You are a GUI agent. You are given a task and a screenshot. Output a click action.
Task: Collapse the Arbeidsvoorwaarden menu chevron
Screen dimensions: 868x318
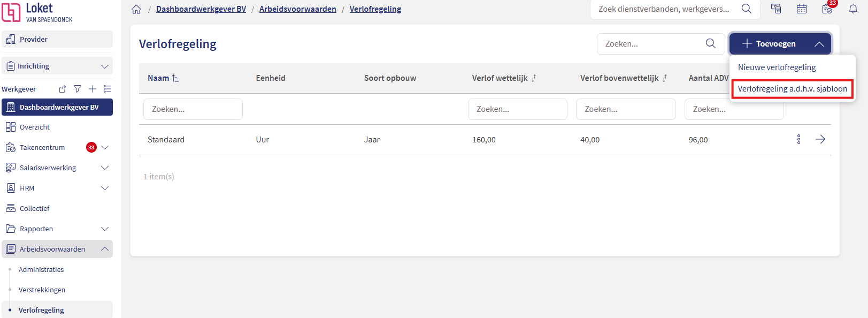pos(105,249)
